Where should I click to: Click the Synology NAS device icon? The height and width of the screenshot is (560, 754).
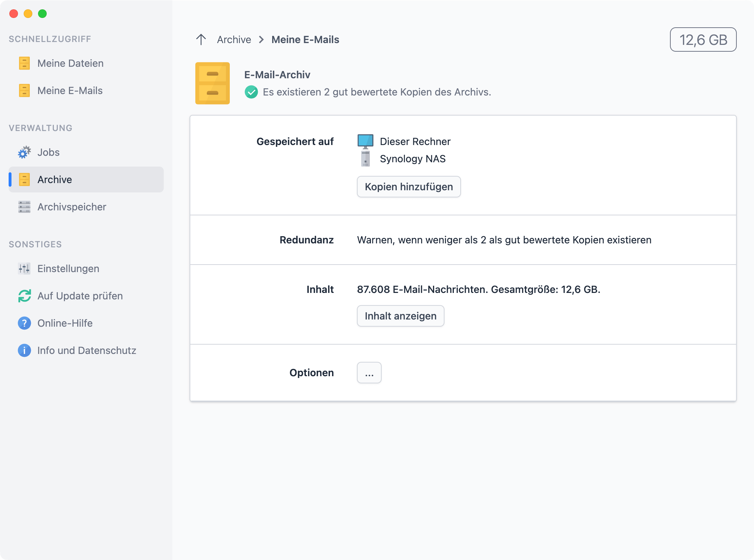pyautogui.click(x=366, y=158)
